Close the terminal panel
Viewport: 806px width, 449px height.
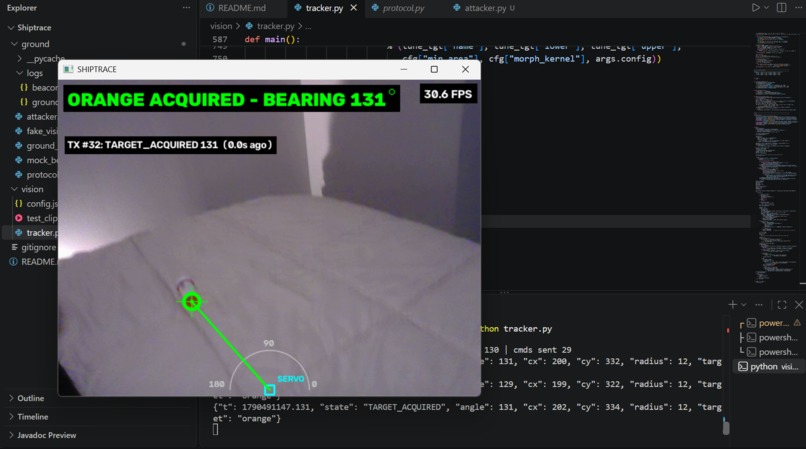tap(799, 304)
